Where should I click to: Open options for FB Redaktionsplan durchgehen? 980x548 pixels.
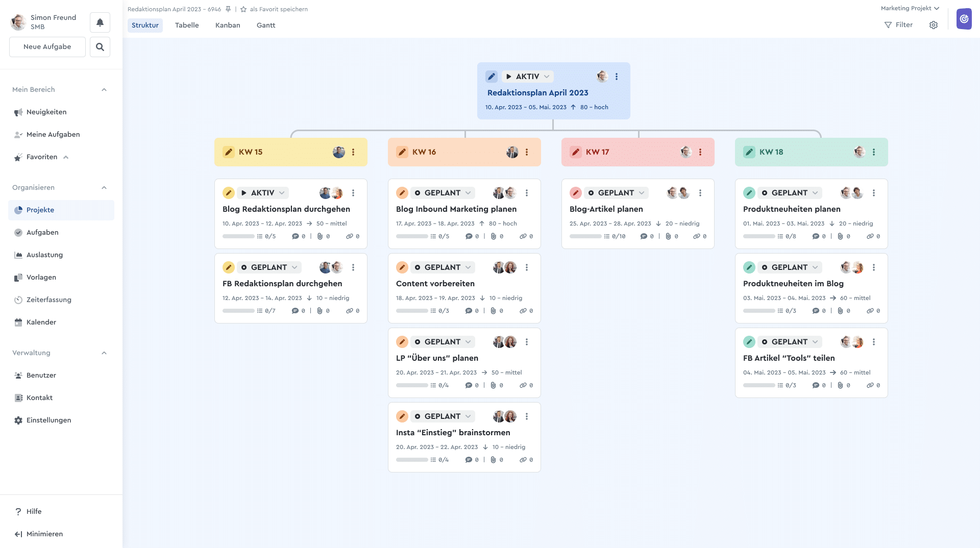353,267
